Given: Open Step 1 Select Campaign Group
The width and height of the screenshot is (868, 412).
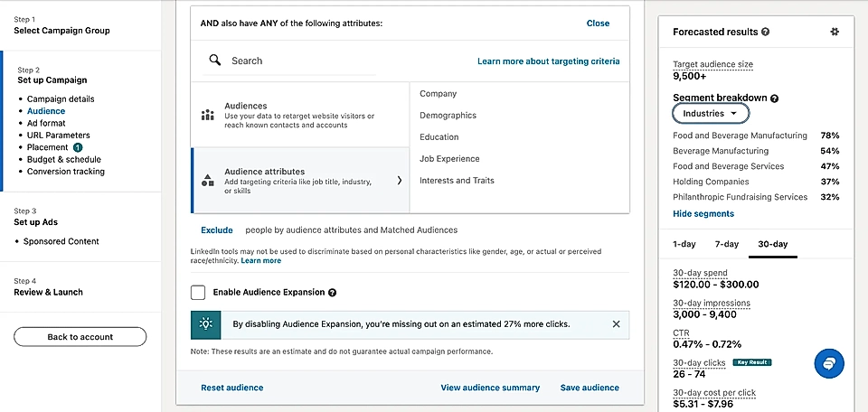Looking at the screenshot, I should click(62, 25).
